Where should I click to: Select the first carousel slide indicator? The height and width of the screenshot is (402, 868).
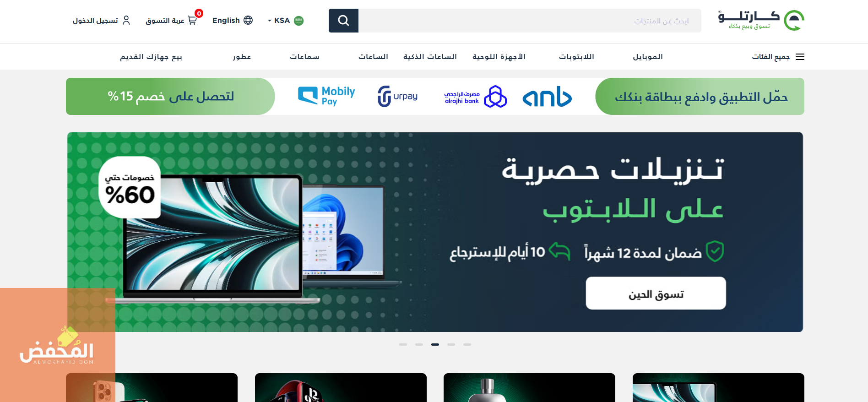click(403, 344)
